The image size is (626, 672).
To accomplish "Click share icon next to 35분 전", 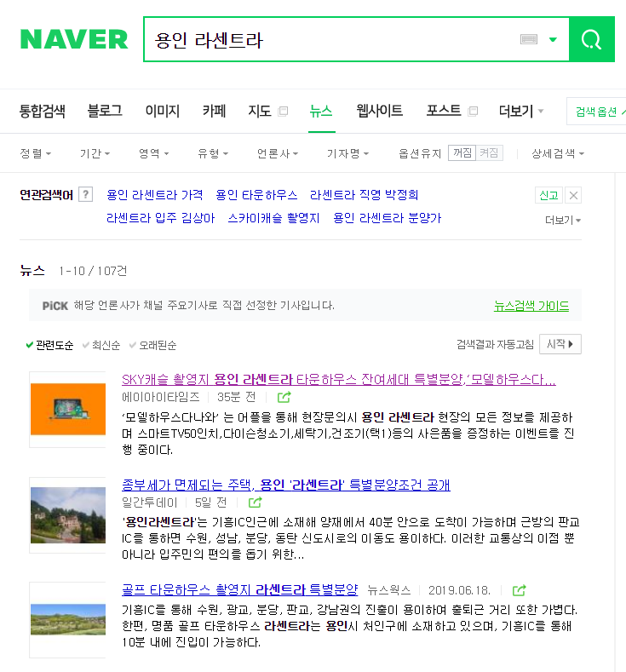I will pos(284,397).
